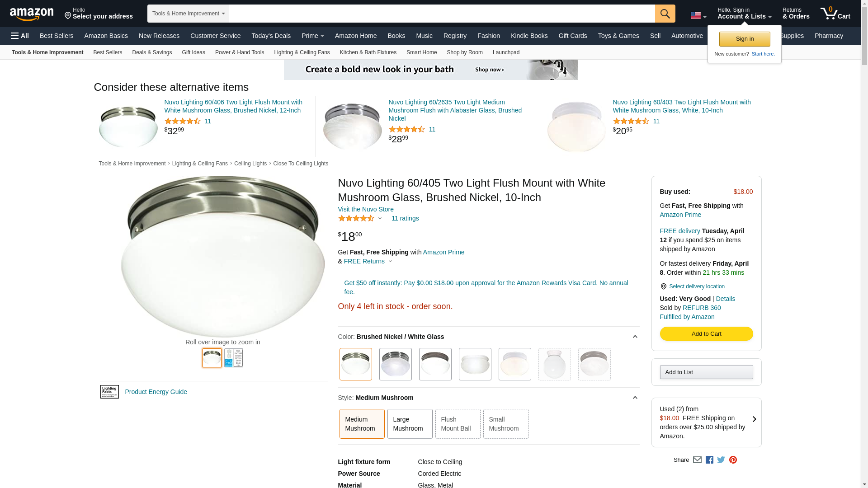Screen dimensions: 868x488
Task: Visit the Nuvo Store link
Action: [x=366, y=209]
